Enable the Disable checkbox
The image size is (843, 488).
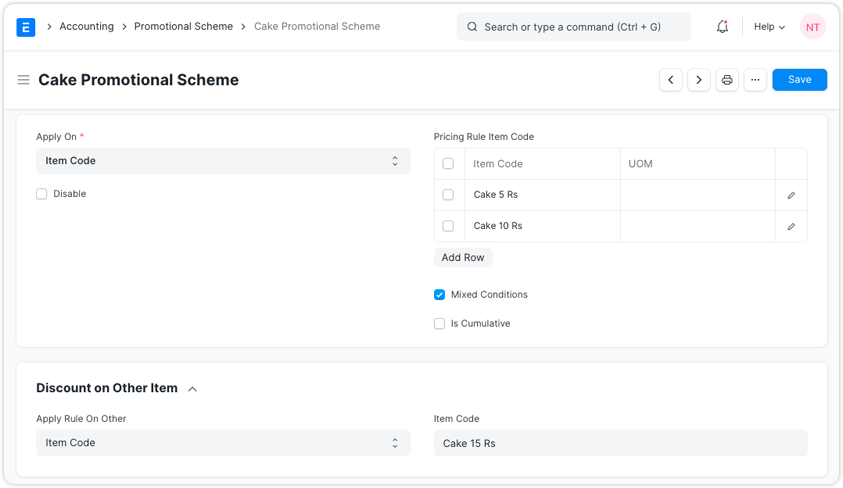pyautogui.click(x=42, y=194)
